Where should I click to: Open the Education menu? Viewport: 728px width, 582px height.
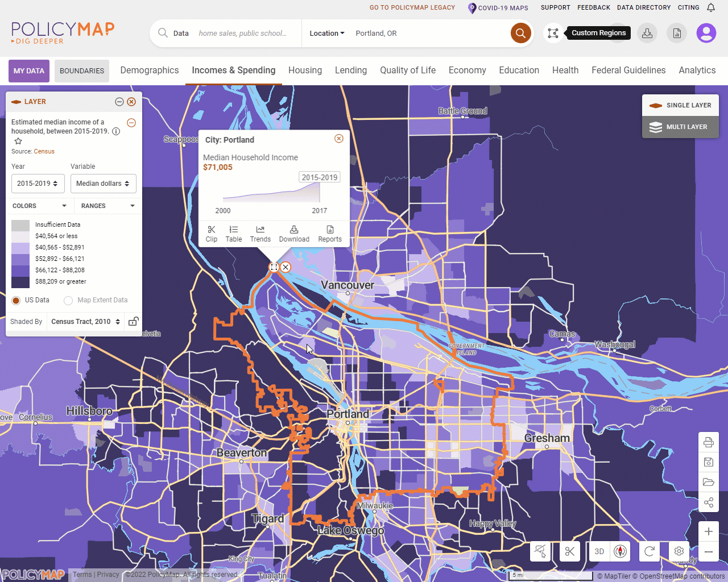pyautogui.click(x=519, y=70)
